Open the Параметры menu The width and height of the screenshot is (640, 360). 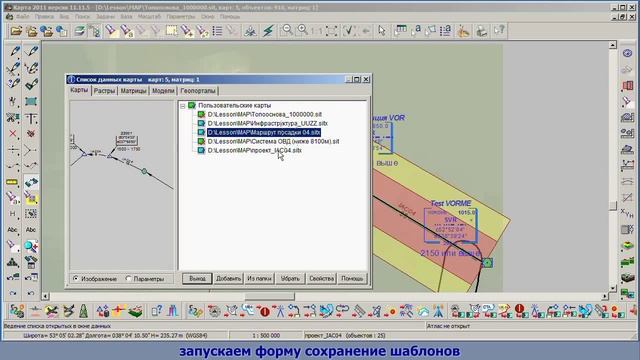pos(181,17)
